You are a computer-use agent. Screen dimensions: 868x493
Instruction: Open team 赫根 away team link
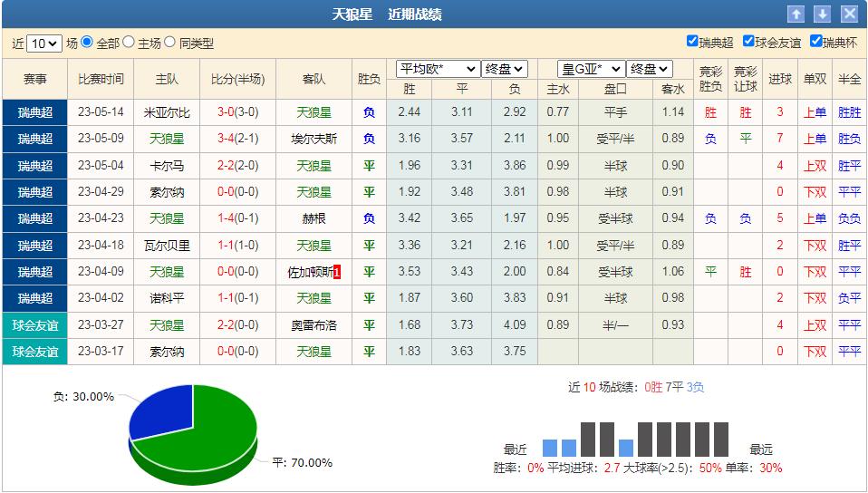click(313, 218)
